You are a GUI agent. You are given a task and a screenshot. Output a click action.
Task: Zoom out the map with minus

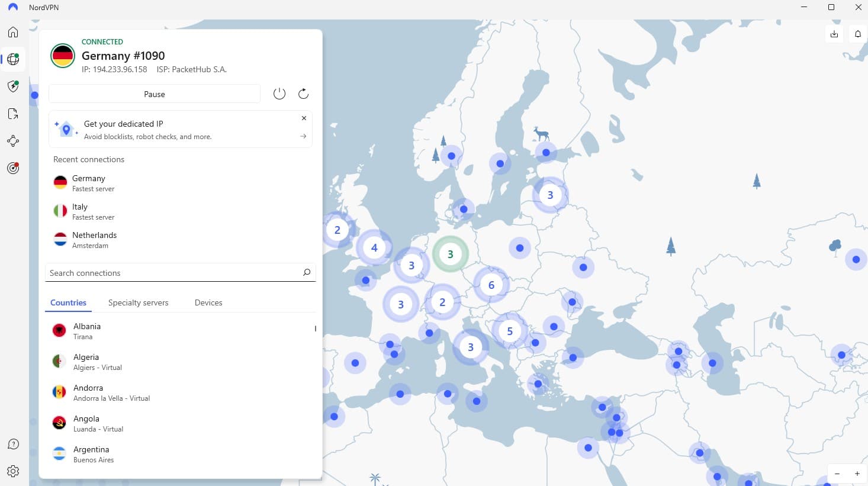pos(837,474)
